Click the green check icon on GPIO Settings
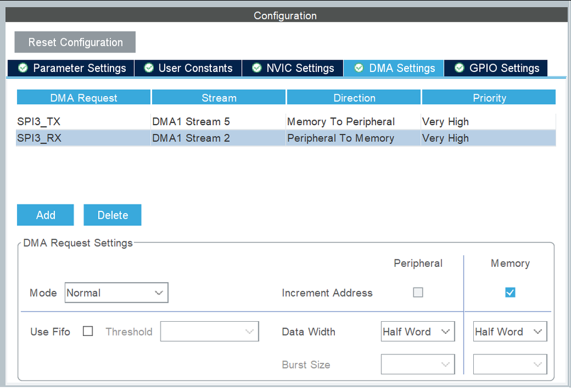The width and height of the screenshot is (571, 392). pyautogui.click(x=460, y=67)
